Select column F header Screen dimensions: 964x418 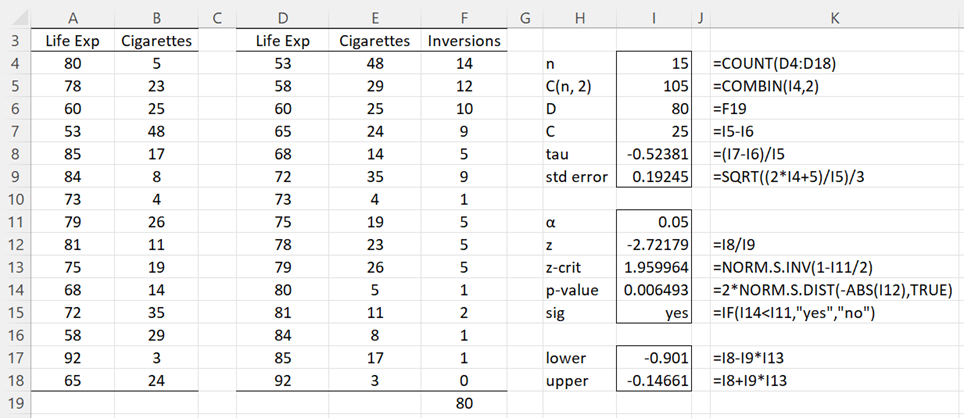pyautogui.click(x=464, y=18)
